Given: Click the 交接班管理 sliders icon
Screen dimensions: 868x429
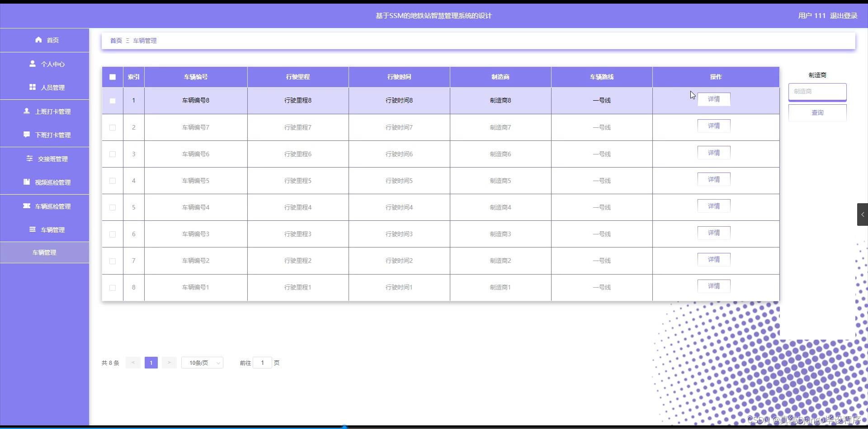Looking at the screenshot, I should (x=29, y=159).
